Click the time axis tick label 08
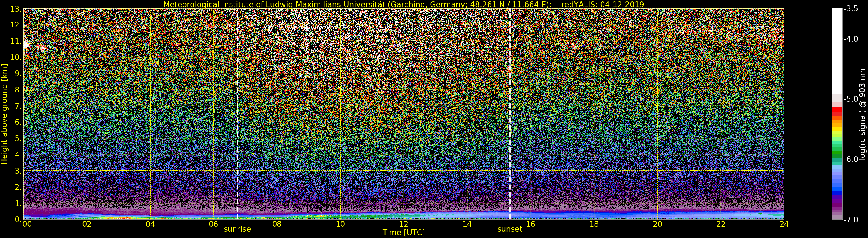 click(277, 224)
